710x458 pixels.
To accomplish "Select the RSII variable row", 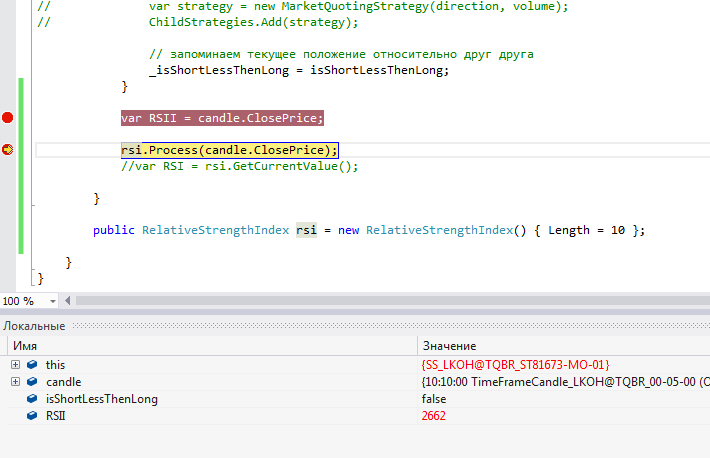I will [x=359, y=416].
